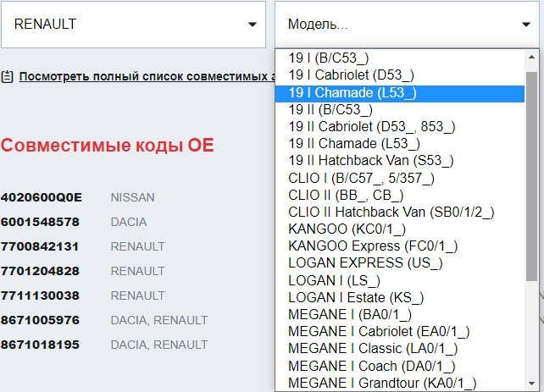The width and height of the screenshot is (544, 392).
Task: Select highlighted 19 I Chamade (L53_)
Action: coord(352,93)
